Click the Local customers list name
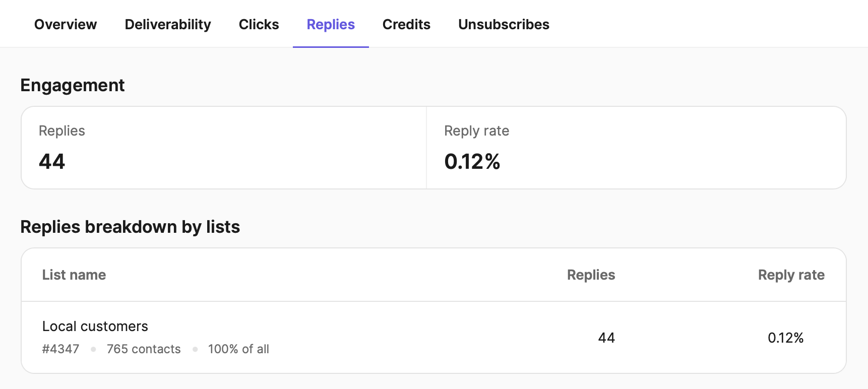The width and height of the screenshot is (868, 389). [95, 327]
